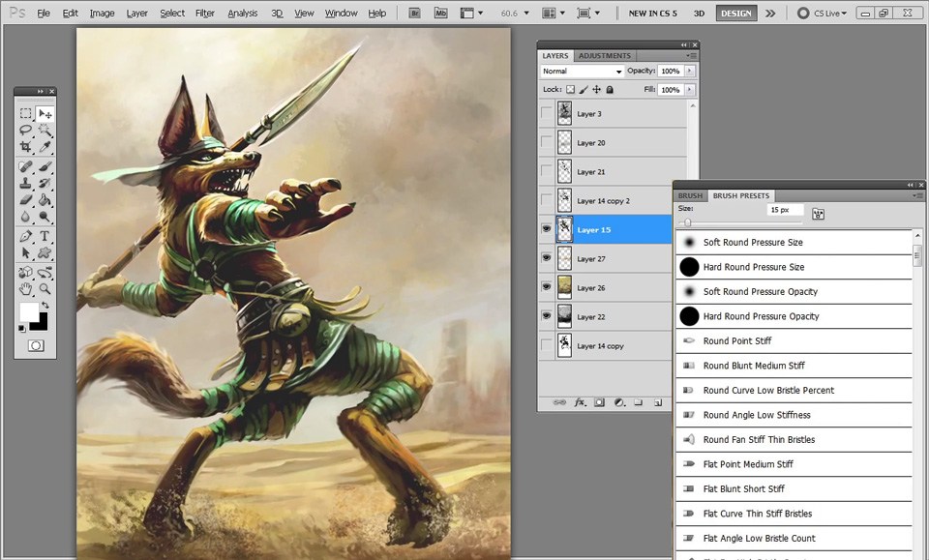Screen dimensions: 929x560
Task: Show Layer 3 by clicking its visibility box
Action: pos(546,113)
